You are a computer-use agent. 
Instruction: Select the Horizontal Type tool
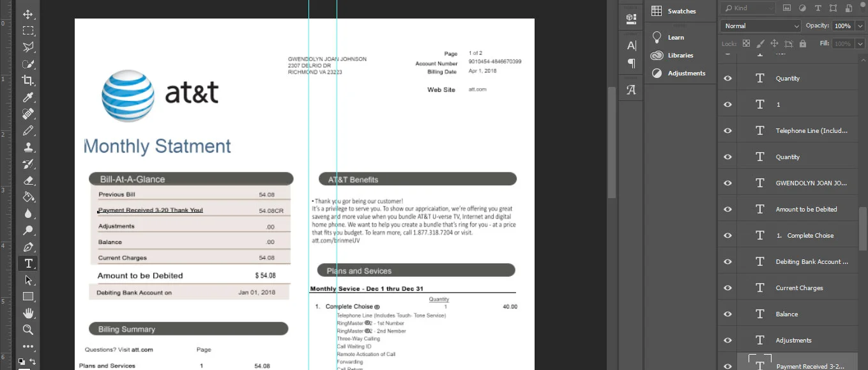coord(28,263)
